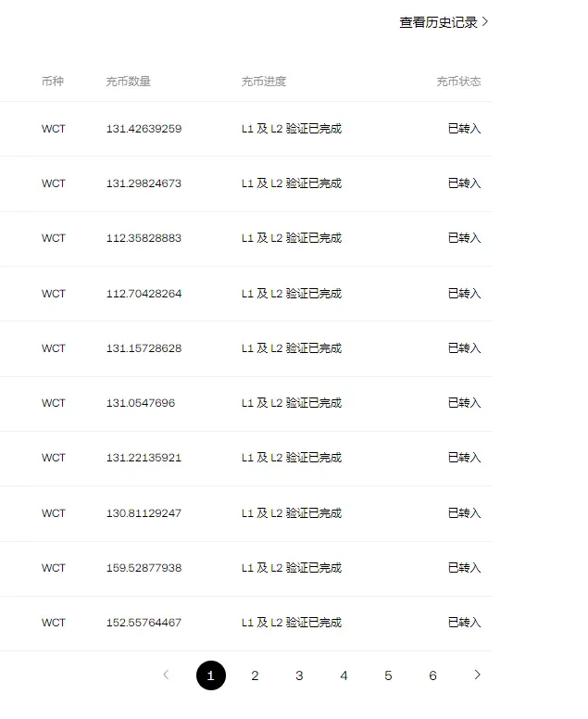The width and height of the screenshot is (588, 719).
Task: Jump to page 2
Action: (x=256, y=675)
